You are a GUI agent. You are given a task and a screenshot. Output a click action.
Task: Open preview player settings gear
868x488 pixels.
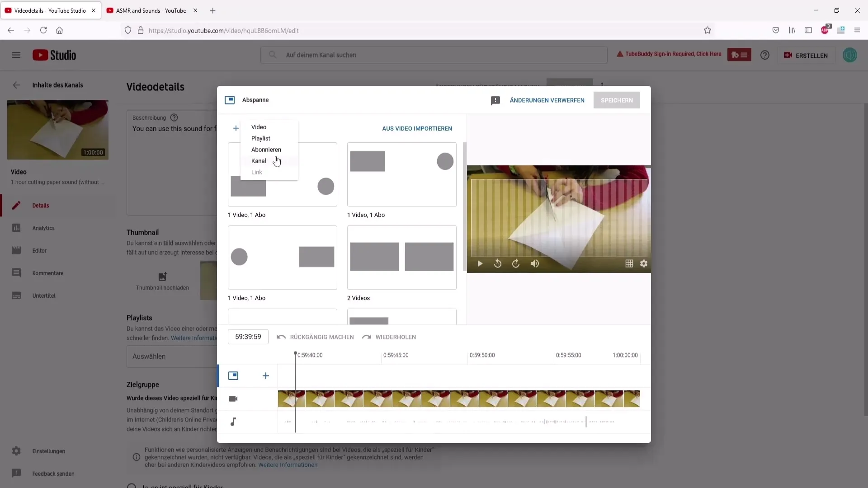[644, 264]
